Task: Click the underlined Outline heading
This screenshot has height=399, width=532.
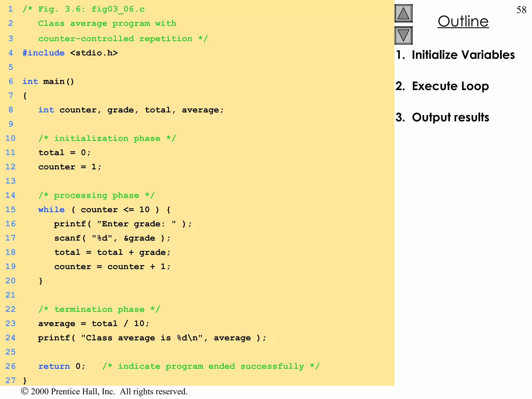Action: 463,21
